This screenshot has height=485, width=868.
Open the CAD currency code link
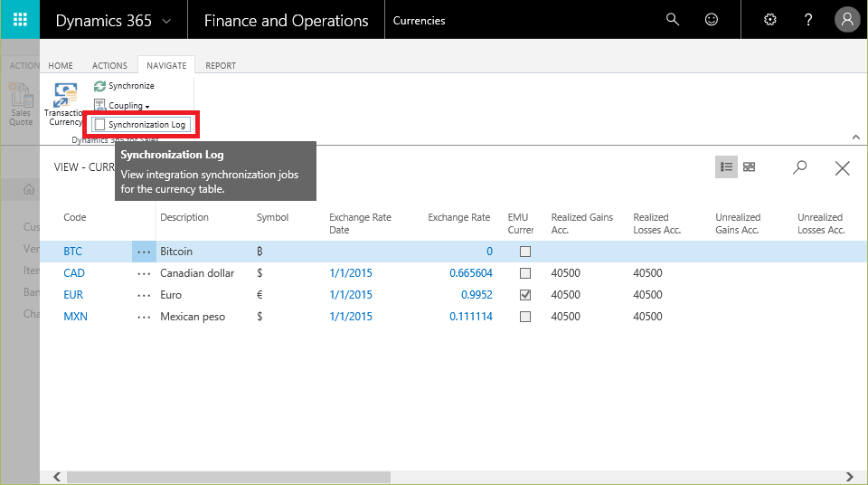coord(73,272)
